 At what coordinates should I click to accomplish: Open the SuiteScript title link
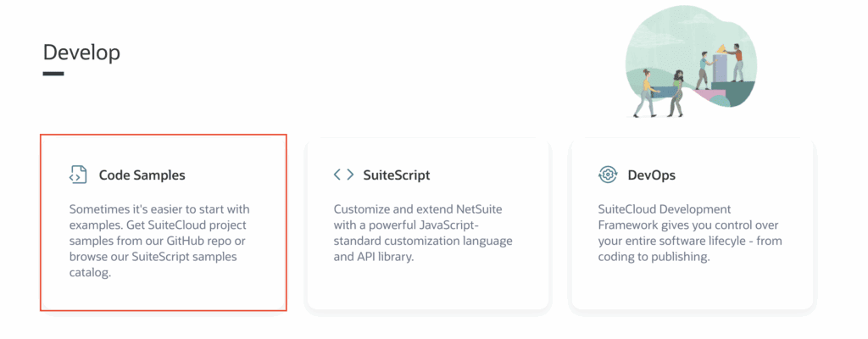(397, 175)
